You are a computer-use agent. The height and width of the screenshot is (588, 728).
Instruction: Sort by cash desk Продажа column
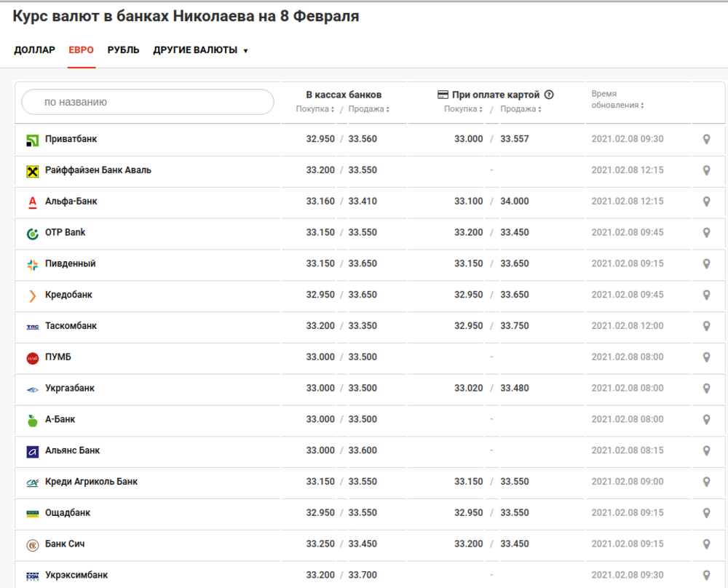[x=368, y=109]
